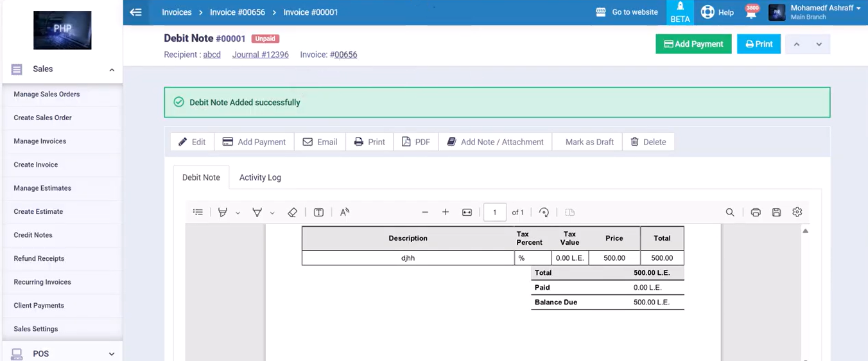
Task: Click the PDF page number field
Action: click(x=494, y=213)
